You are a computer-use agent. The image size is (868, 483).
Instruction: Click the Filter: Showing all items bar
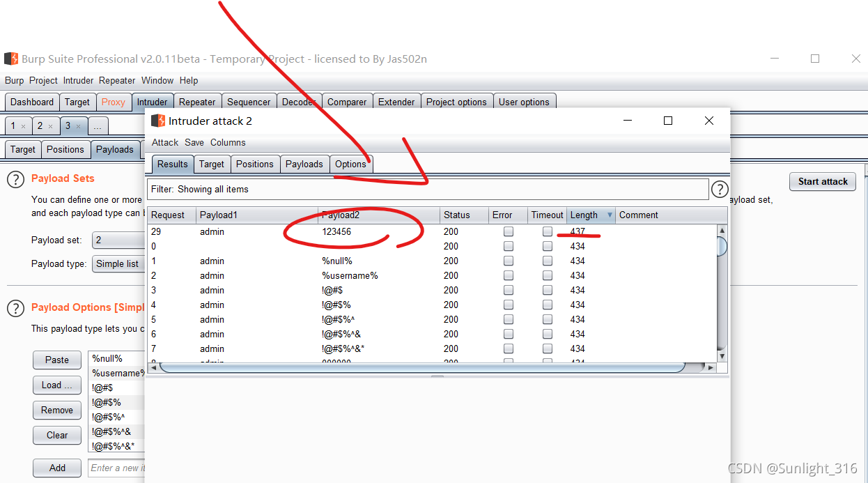(428, 189)
